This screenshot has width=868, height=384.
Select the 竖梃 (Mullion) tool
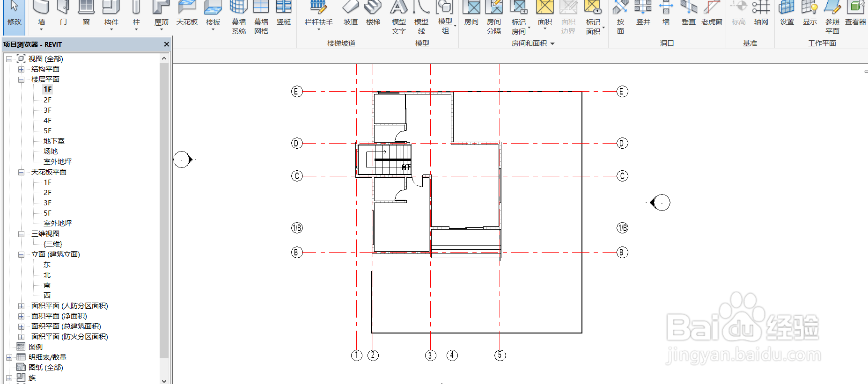[284, 14]
